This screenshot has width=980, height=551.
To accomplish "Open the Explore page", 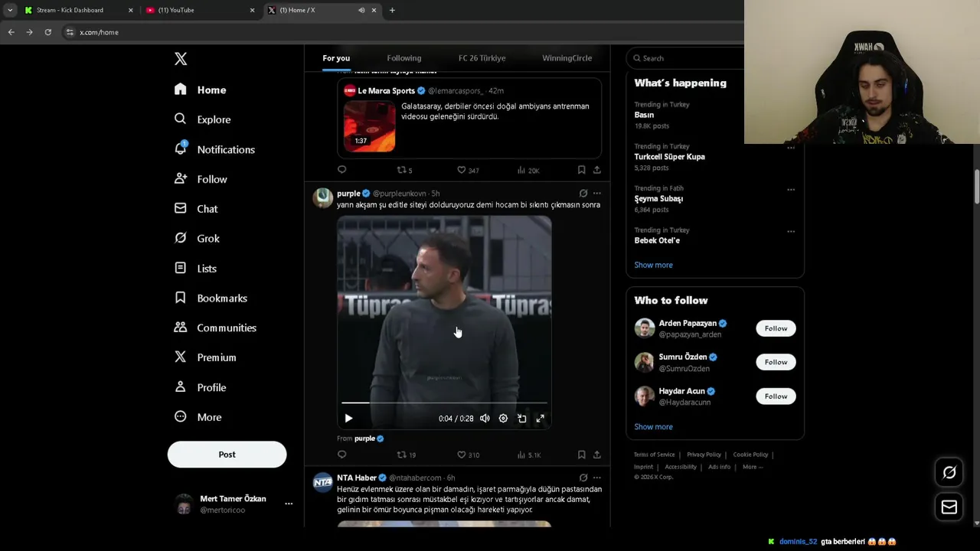I will coord(202,119).
